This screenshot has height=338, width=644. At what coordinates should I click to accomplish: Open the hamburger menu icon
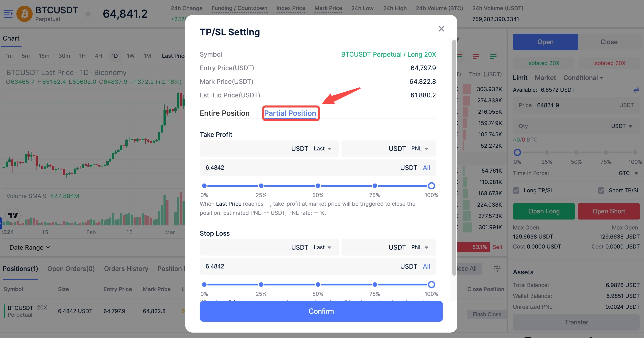(8, 14)
